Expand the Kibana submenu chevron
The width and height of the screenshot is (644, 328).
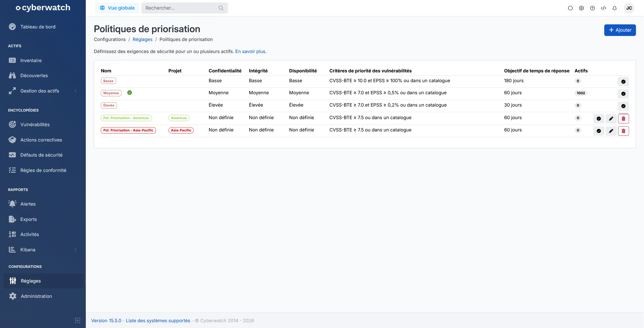tap(75, 250)
